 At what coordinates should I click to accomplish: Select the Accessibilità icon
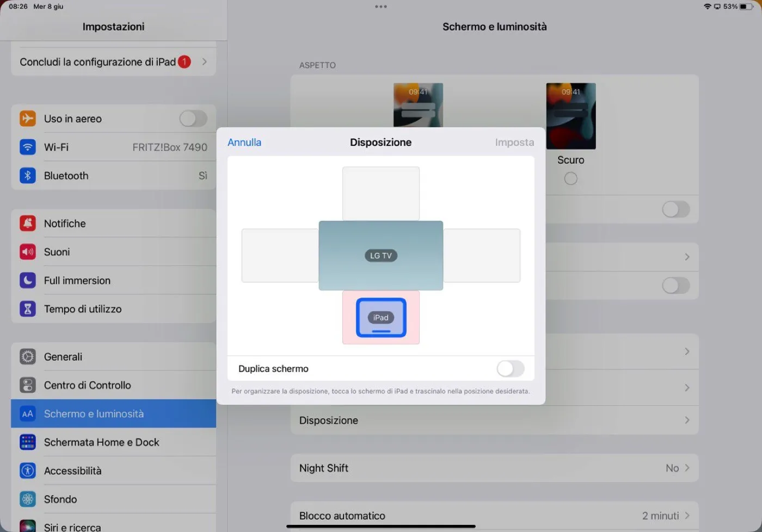click(27, 470)
